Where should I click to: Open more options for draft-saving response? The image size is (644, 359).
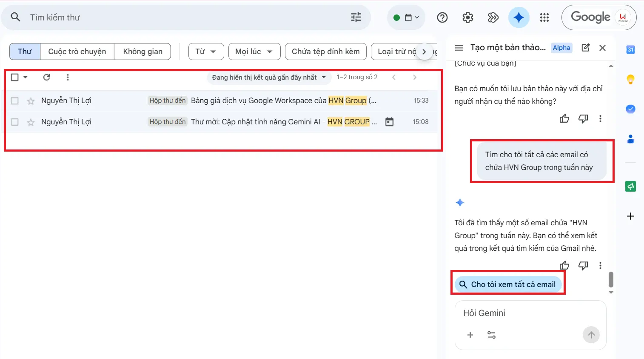point(600,118)
